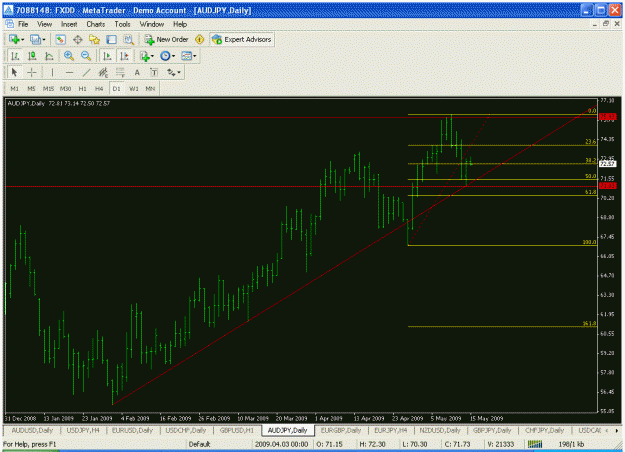This screenshot has width=625, height=452.
Task: Open the Market Watch window icon
Action: tap(60, 39)
